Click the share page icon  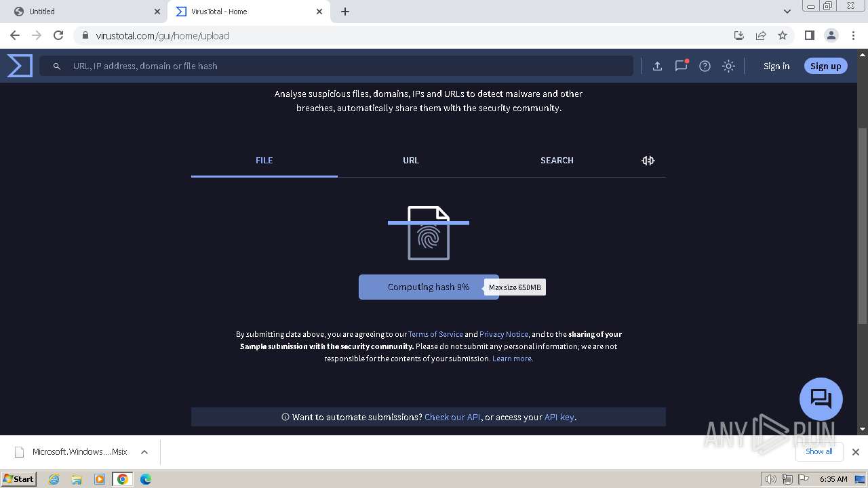click(761, 35)
